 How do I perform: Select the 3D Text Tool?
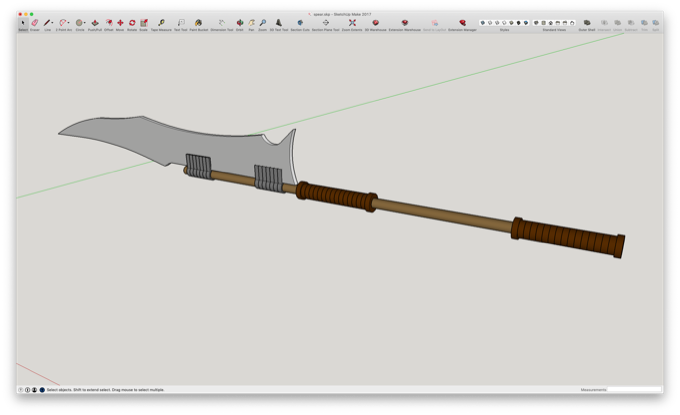(x=279, y=23)
